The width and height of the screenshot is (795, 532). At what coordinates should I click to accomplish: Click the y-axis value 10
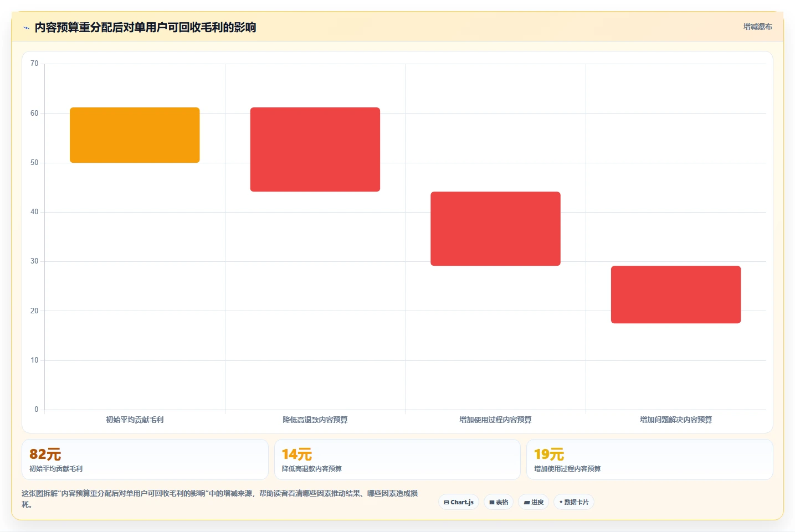[34, 360]
